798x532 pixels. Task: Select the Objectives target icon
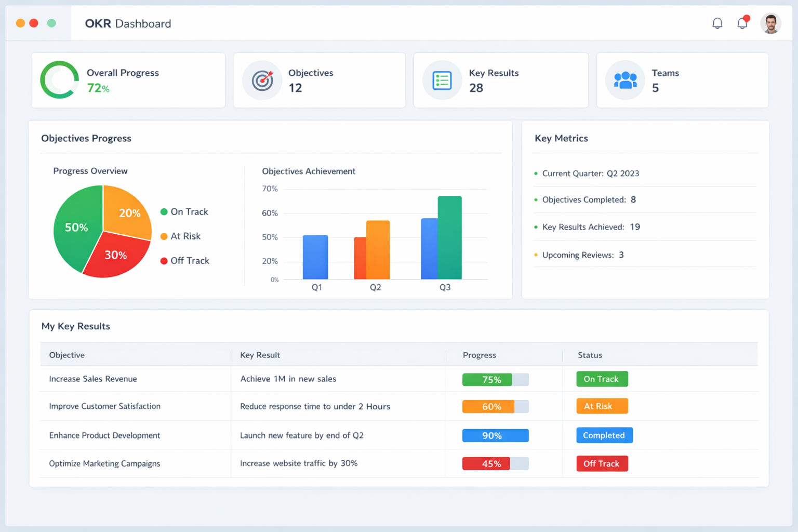coord(262,81)
